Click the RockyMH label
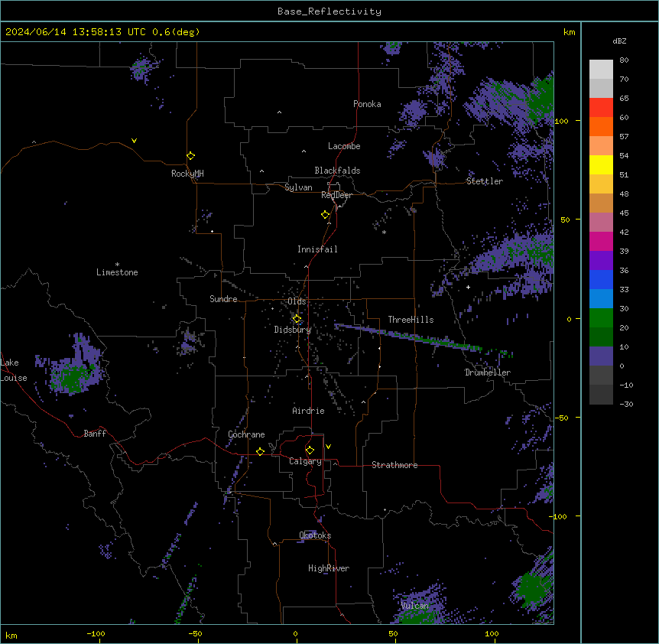Image resolution: width=659 pixels, height=644 pixels. pos(187,174)
